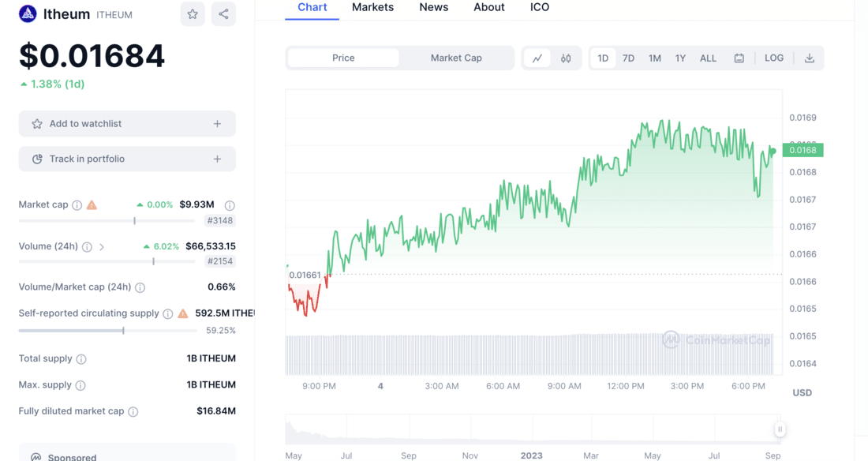Open the About tab
Screen dimensions: 868x461
[488, 8]
